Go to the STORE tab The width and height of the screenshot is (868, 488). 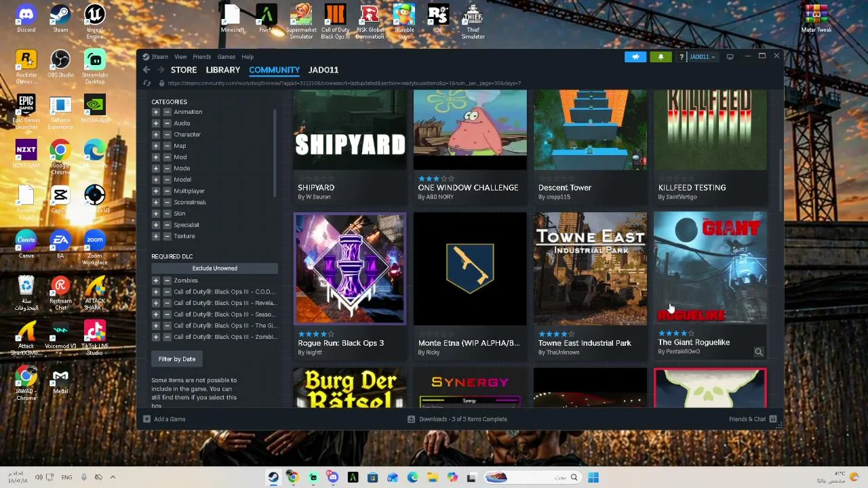[184, 70]
